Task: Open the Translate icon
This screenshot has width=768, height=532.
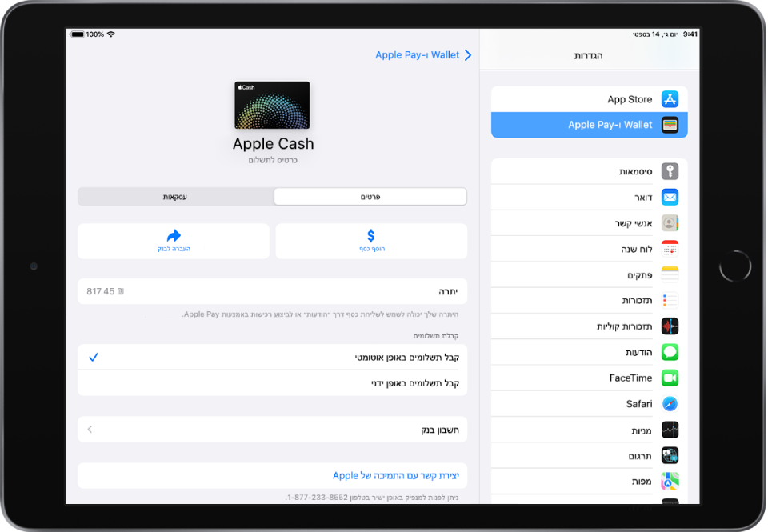Action: pyautogui.click(x=670, y=455)
